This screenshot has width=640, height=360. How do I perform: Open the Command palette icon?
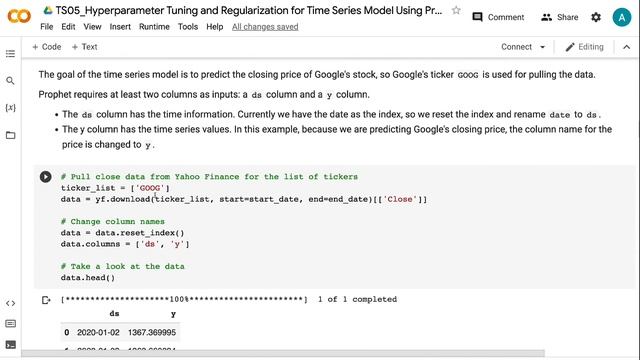11,324
